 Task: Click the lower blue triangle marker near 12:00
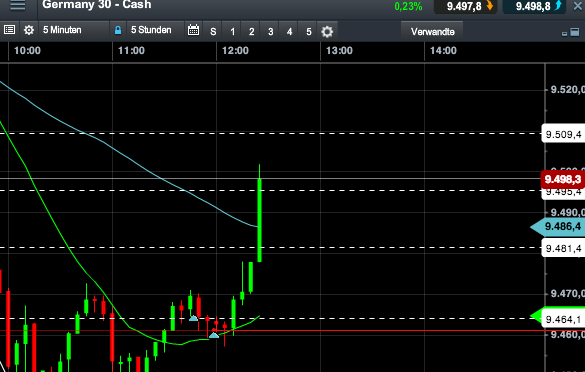click(214, 335)
